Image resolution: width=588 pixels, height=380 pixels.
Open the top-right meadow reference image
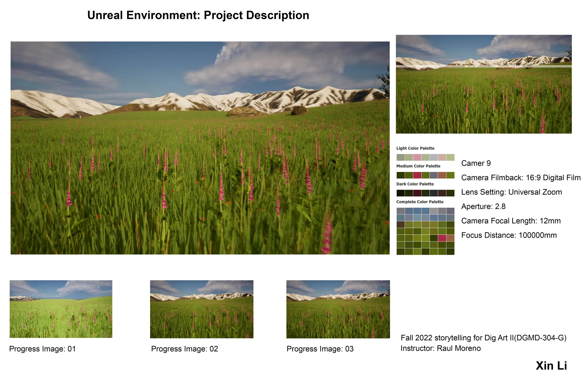click(484, 84)
